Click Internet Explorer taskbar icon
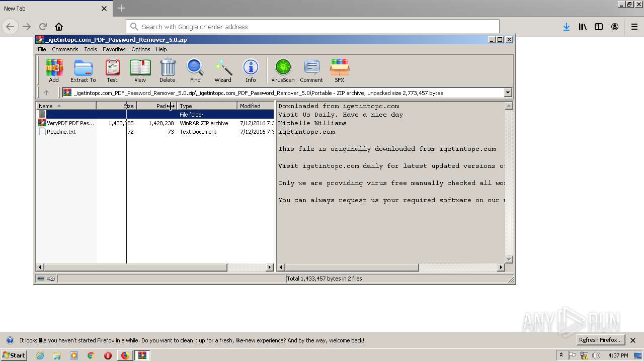 coord(40,355)
